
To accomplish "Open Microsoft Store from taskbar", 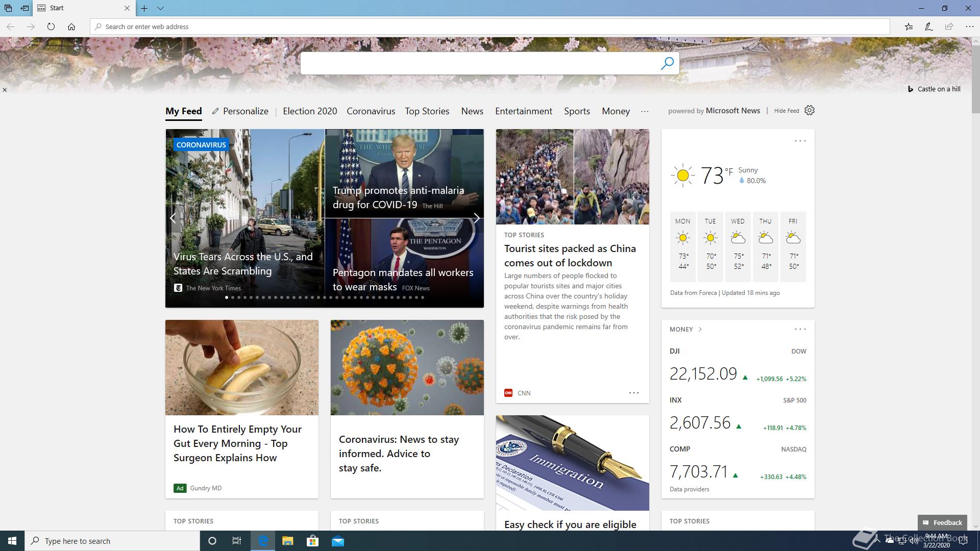I will pos(312,541).
